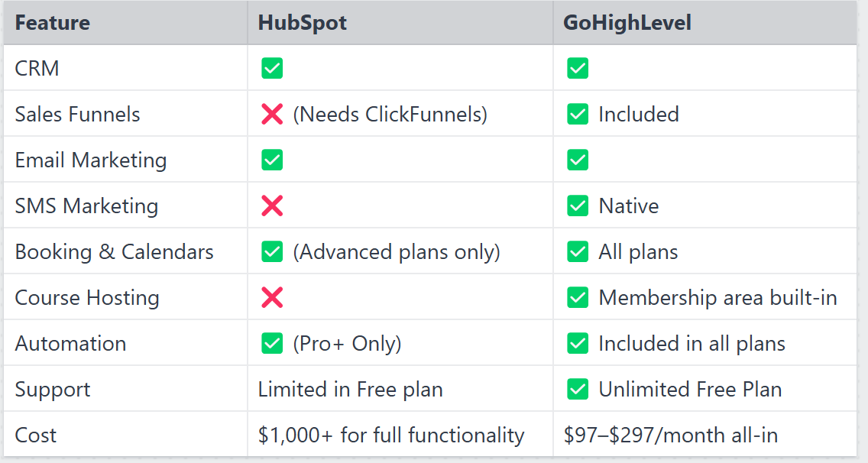The width and height of the screenshot is (868, 463).
Task: Click the green check beside 'Membership area built-in'
Action: point(578,297)
